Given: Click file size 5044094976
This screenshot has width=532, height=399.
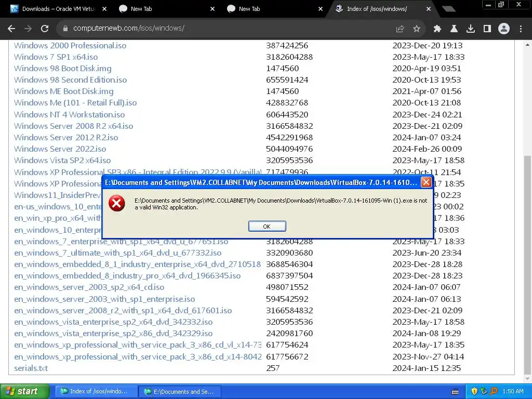Looking at the screenshot, I should (289, 149).
